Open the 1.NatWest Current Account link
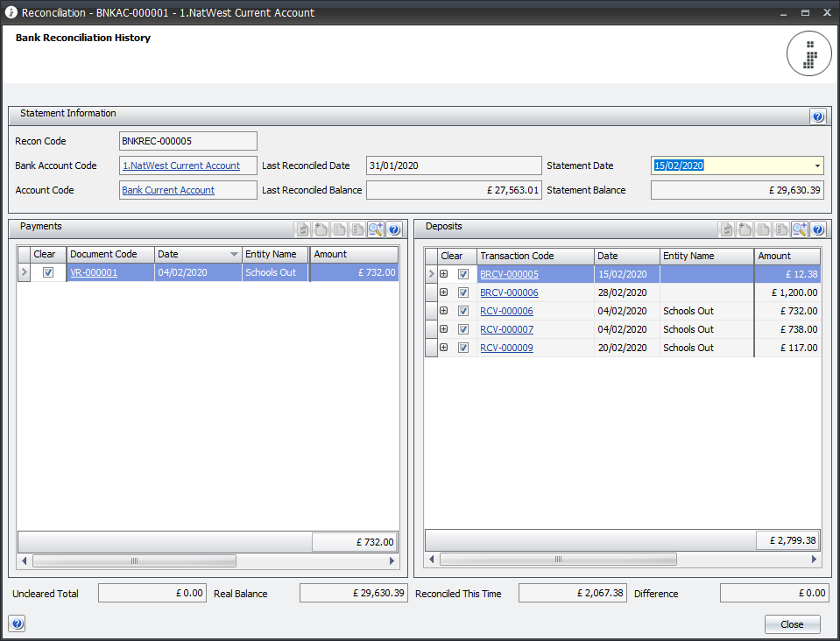 pos(181,166)
